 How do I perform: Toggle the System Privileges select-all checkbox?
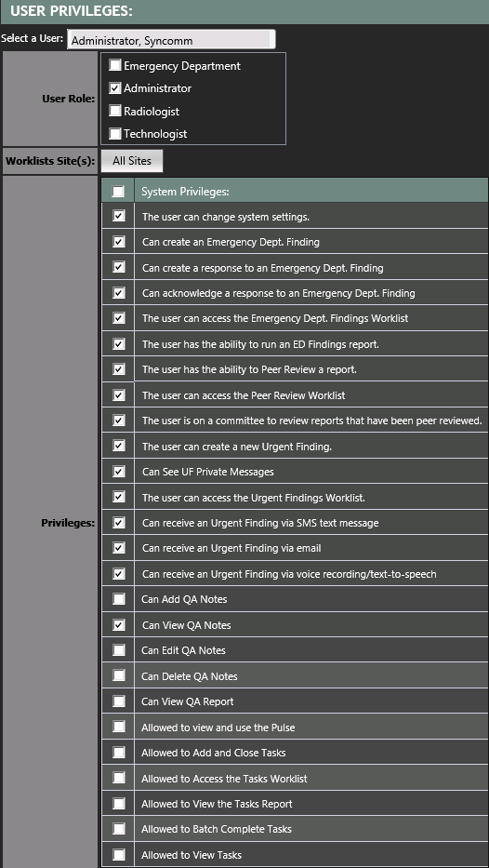click(118, 192)
